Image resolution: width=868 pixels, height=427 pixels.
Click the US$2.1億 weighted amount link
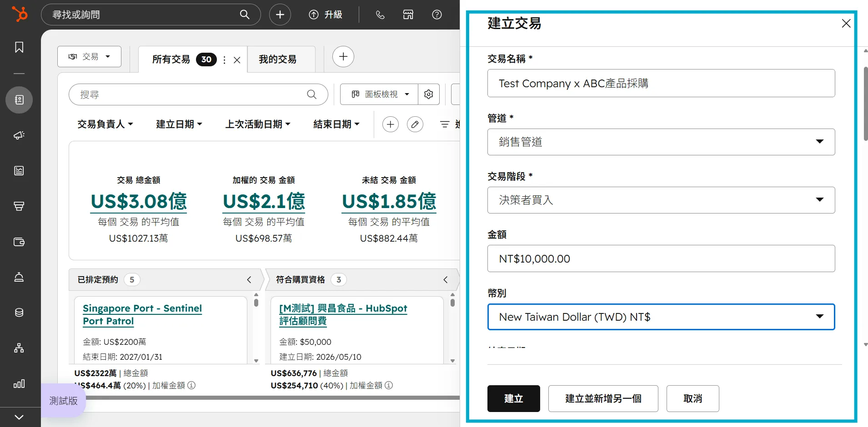tap(264, 201)
